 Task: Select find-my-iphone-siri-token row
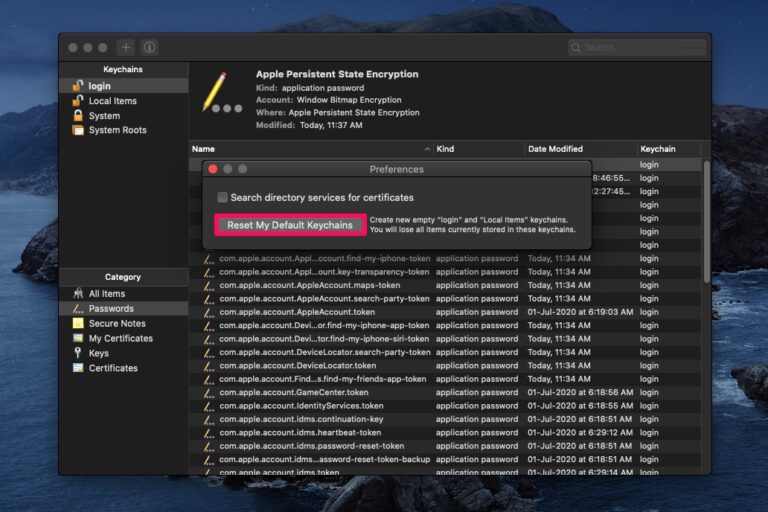[x=445, y=339]
